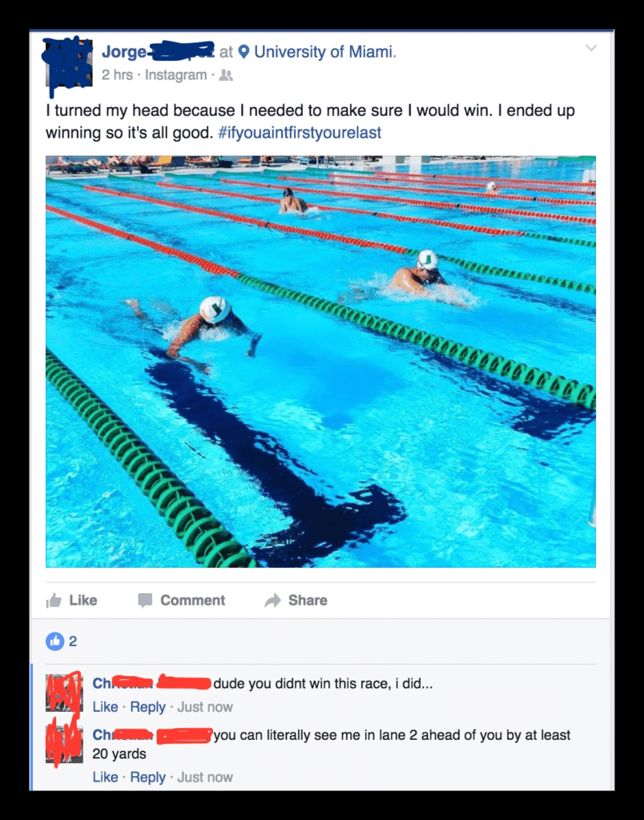Open the swimming pool photo
The image size is (644, 820).
320,361
